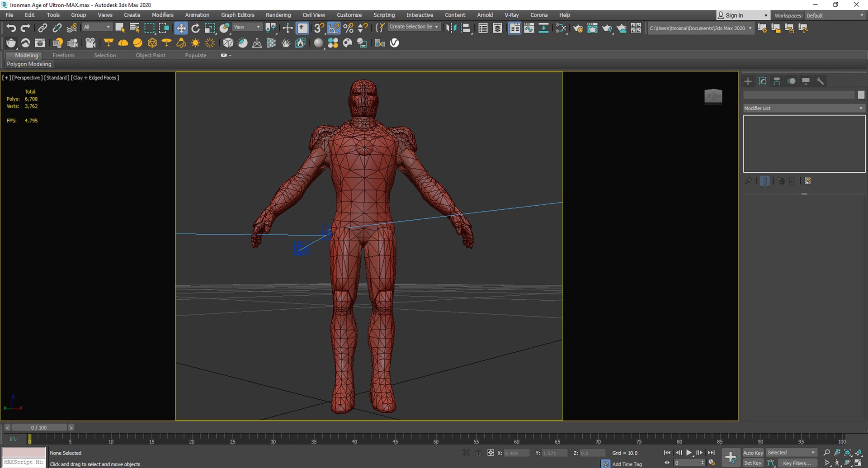Open the Modifiers menu
Viewport: 868px width, 468px height.
pos(162,15)
